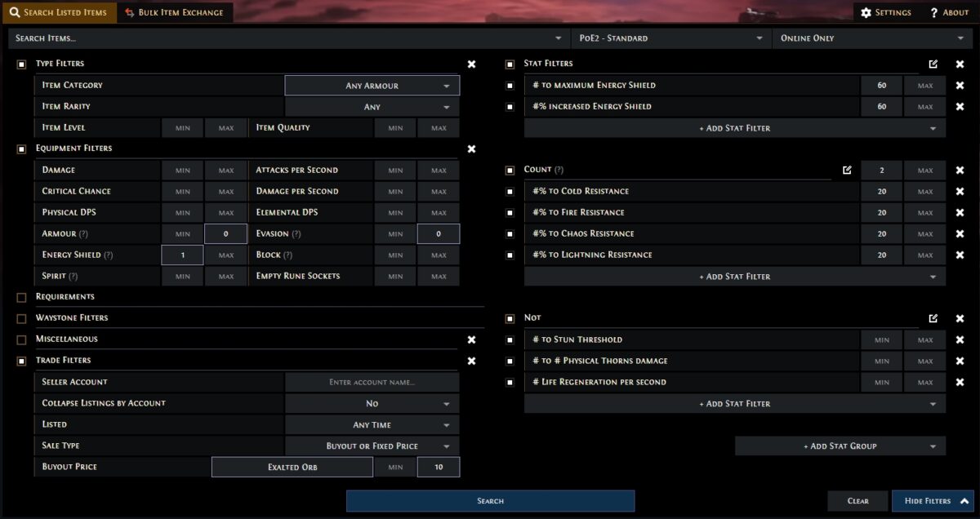Image resolution: width=980 pixels, height=519 pixels.
Task: Remove the Type Filters group with X
Action: [471, 64]
